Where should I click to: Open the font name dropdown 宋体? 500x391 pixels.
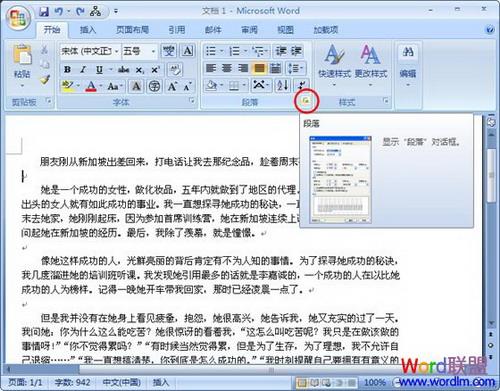pos(90,51)
